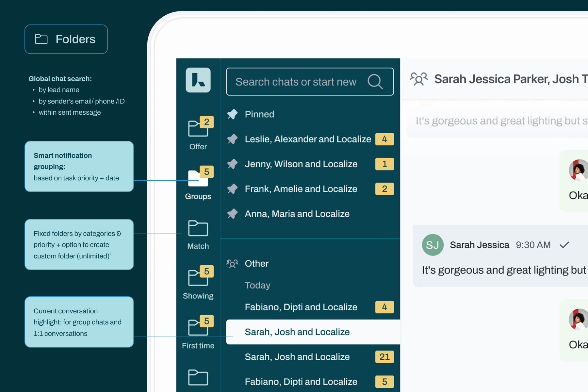The height and width of the screenshot is (392, 588).
Task: Open the First time folder
Action: click(x=198, y=333)
